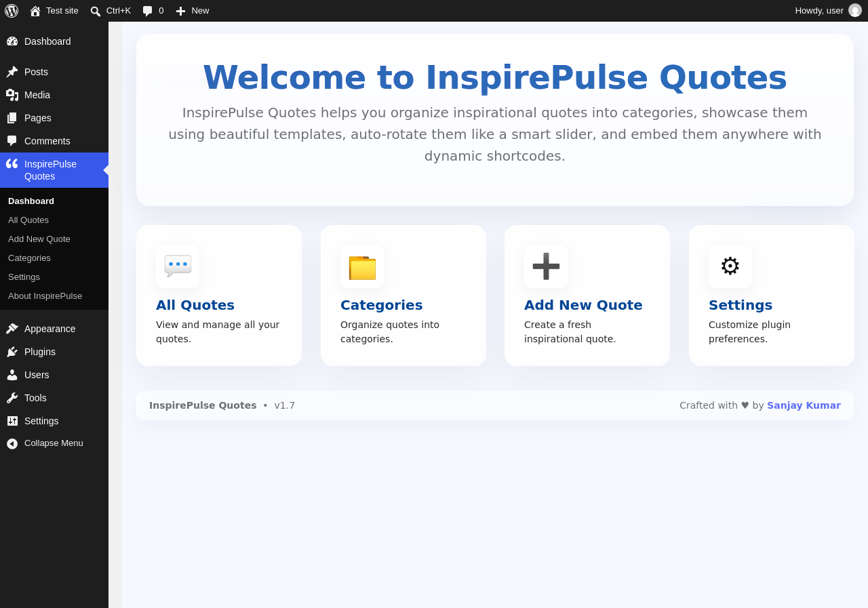Expand the New content menu

coord(193,11)
